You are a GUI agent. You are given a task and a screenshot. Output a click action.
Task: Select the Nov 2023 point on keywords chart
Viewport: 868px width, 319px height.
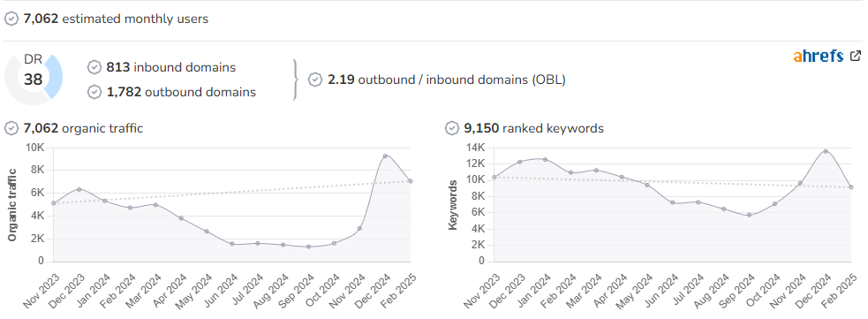coord(494,178)
